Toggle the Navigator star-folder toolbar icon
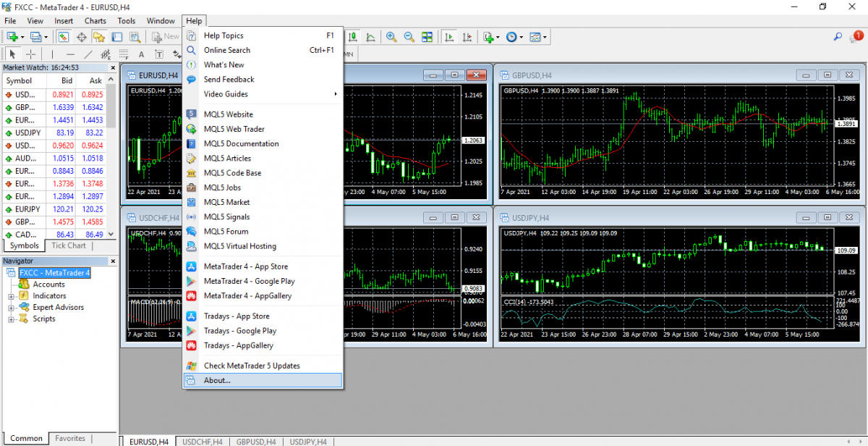 click(99, 36)
